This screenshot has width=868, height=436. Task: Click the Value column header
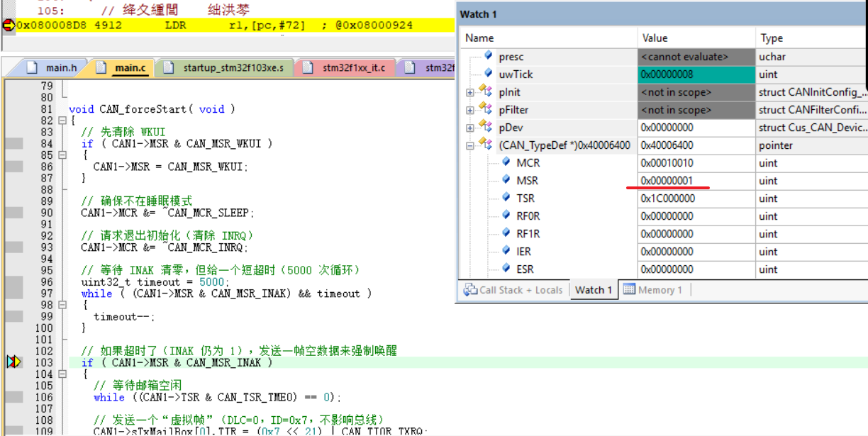696,38
